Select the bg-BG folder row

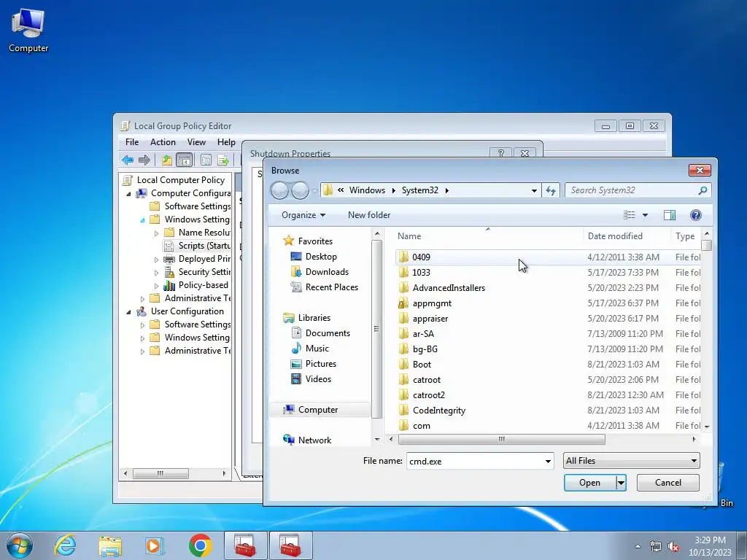(x=547, y=349)
